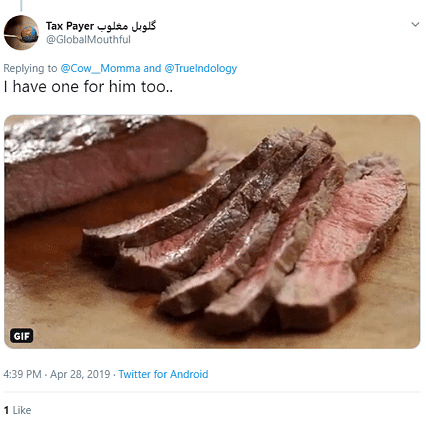
Task: Play the steak GIF media
Action: point(212,232)
